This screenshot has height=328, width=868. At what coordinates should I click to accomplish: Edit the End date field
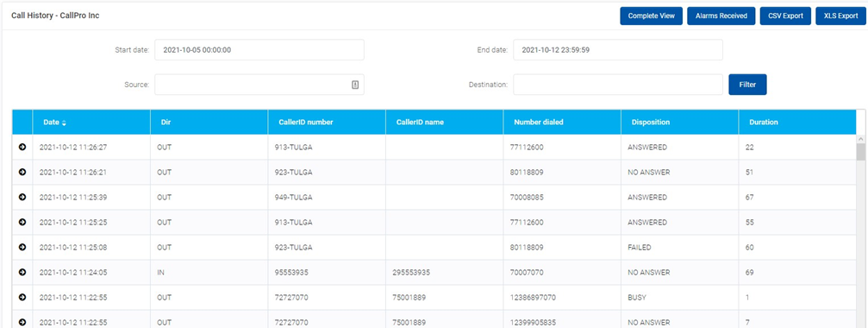pyautogui.click(x=618, y=50)
